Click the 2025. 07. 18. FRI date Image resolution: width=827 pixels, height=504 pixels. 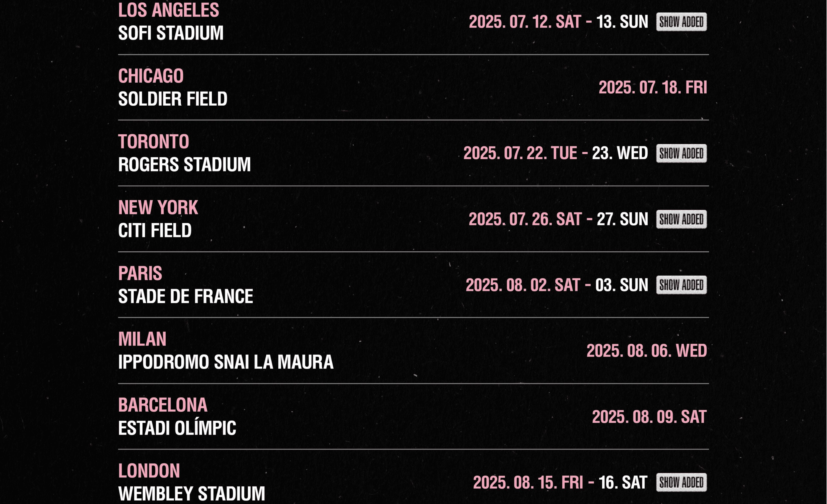click(652, 87)
